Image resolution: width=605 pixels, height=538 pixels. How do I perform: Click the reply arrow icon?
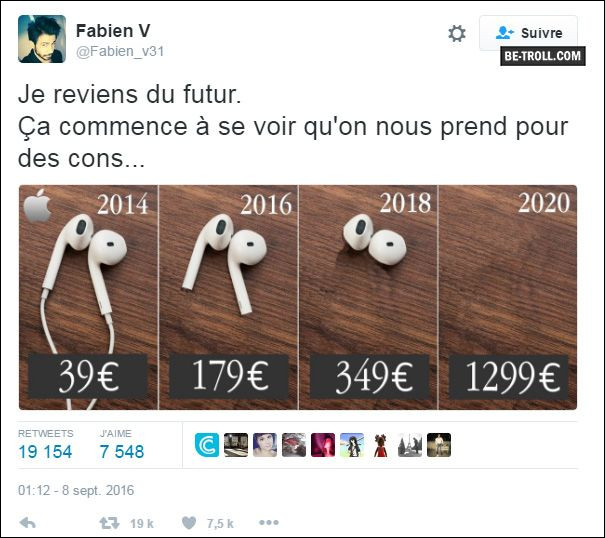click(27, 523)
